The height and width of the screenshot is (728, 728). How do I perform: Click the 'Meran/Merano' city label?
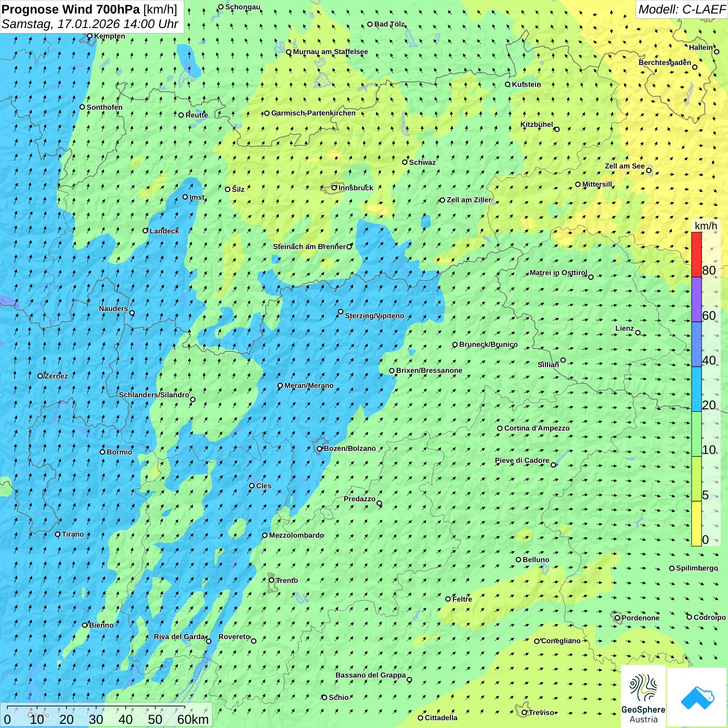pos(309,385)
